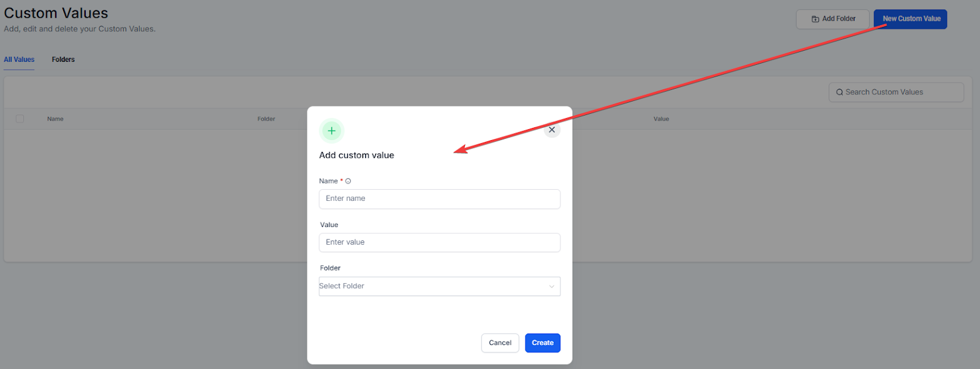The height and width of the screenshot is (369, 980).
Task: Click the magnifier icon in search box
Action: pyautogui.click(x=839, y=92)
